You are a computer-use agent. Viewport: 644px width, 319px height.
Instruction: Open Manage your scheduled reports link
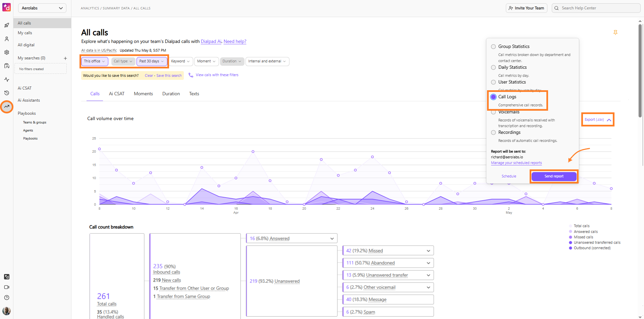point(517,163)
